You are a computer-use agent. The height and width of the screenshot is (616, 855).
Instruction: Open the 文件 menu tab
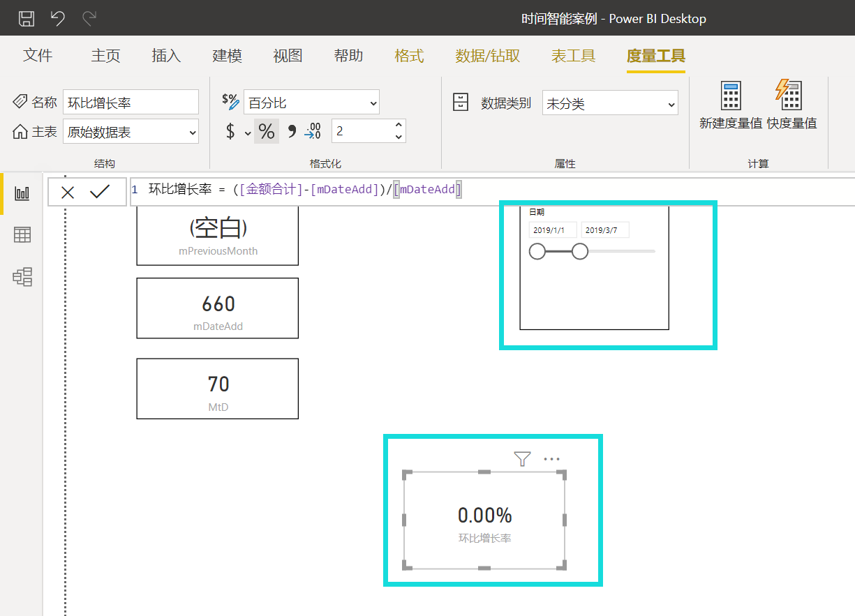tap(38, 56)
